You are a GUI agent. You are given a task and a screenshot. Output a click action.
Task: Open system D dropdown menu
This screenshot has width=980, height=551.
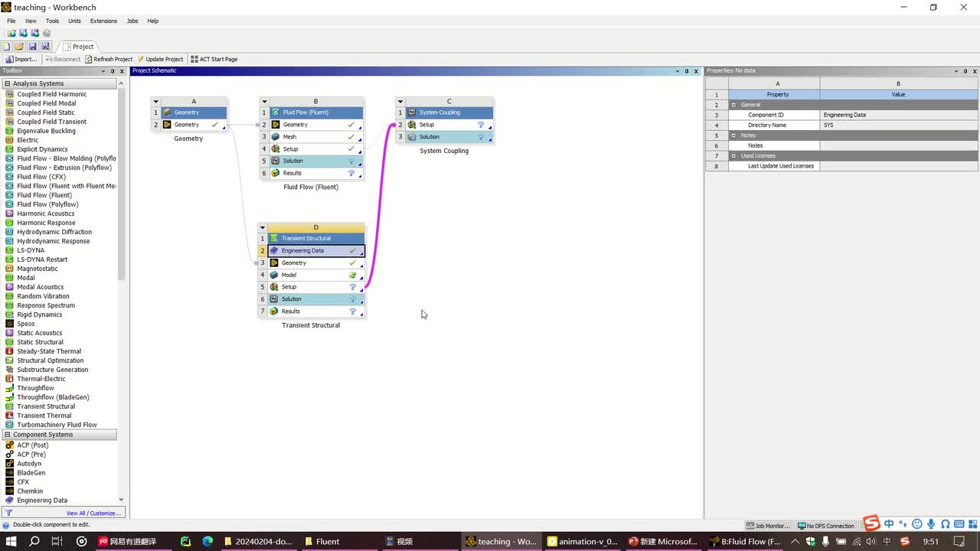263,228
